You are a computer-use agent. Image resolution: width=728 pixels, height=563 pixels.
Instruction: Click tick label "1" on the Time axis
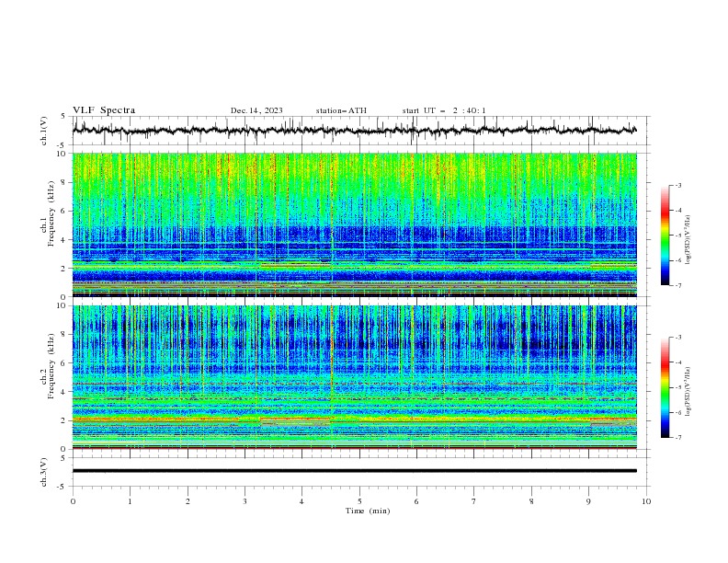pyautogui.click(x=130, y=501)
